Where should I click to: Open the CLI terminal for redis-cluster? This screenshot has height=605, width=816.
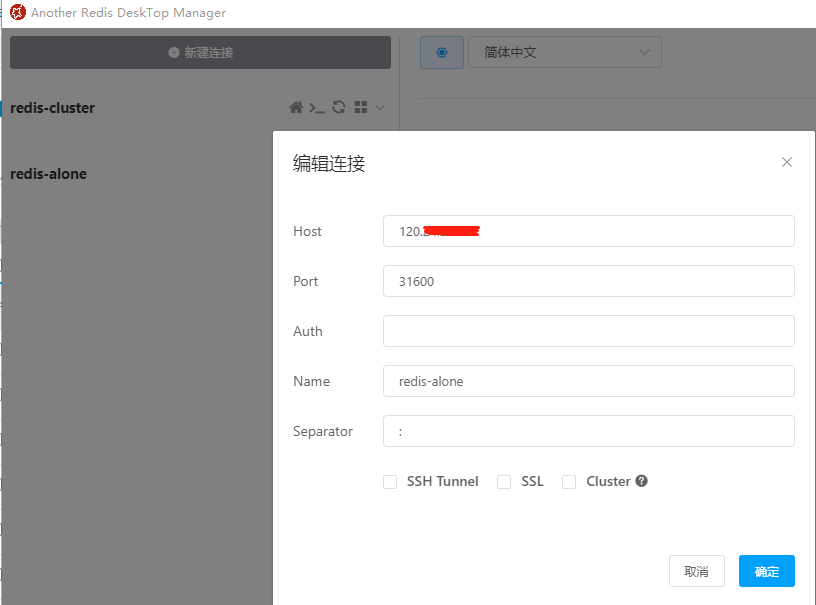[x=317, y=107]
